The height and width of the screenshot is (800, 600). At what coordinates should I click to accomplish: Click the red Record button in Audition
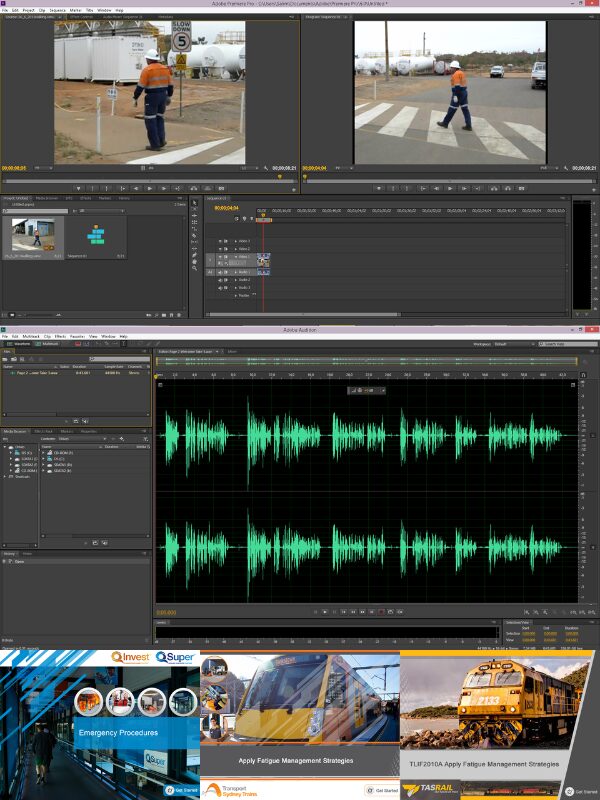380,611
